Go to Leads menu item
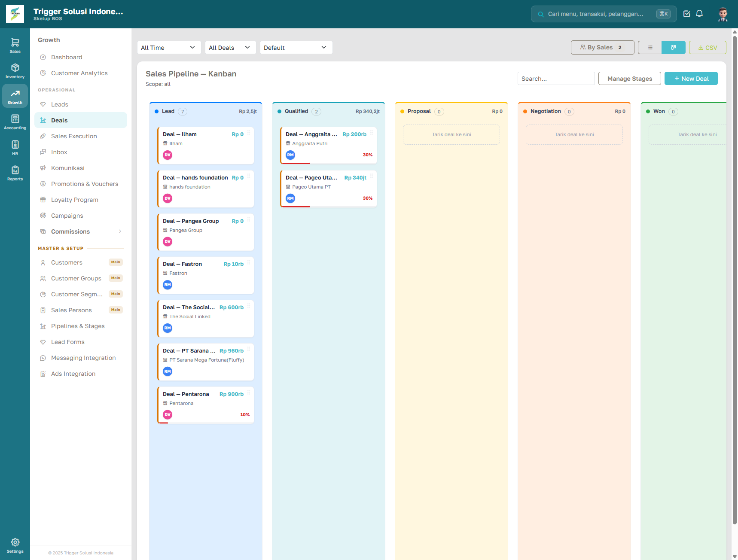 (81, 104)
